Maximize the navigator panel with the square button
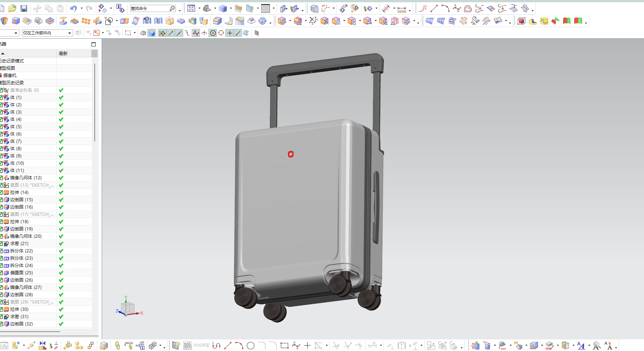This screenshot has height=351, width=644. click(94, 44)
